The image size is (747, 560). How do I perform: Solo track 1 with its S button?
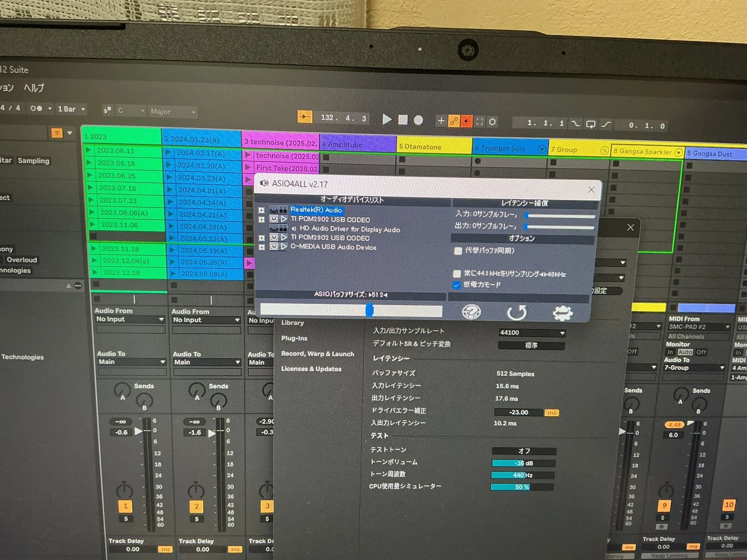coord(126,519)
